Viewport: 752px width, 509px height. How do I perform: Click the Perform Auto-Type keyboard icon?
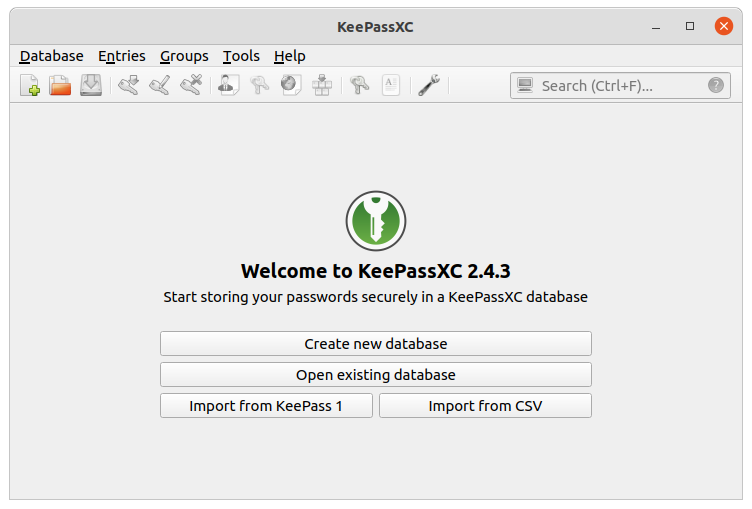point(321,86)
